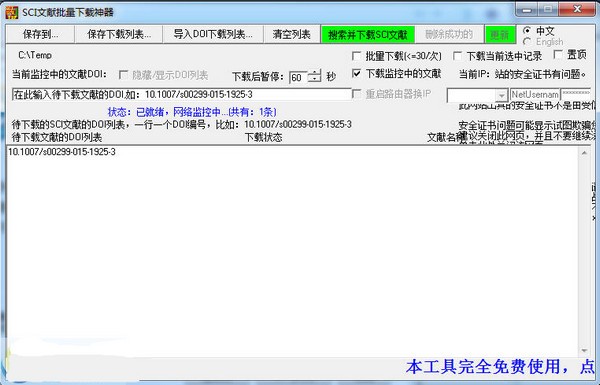Screen dimensions: 600x385
Task: Toggle 重启路由器换IP checkbox
Action: 356,94
